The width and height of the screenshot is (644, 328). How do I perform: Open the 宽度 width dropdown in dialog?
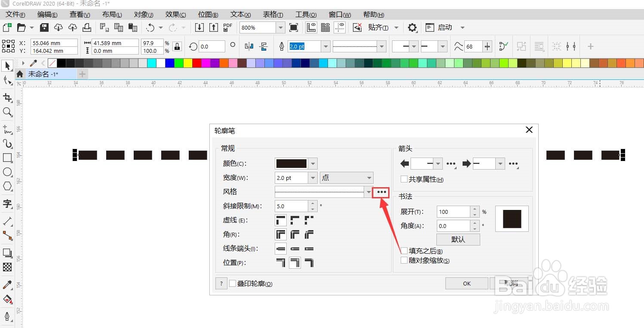(313, 178)
